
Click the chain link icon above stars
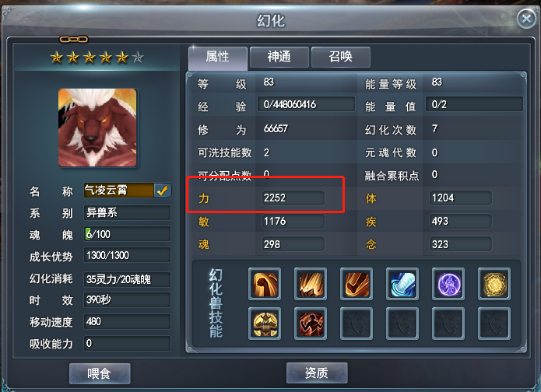coord(73,40)
